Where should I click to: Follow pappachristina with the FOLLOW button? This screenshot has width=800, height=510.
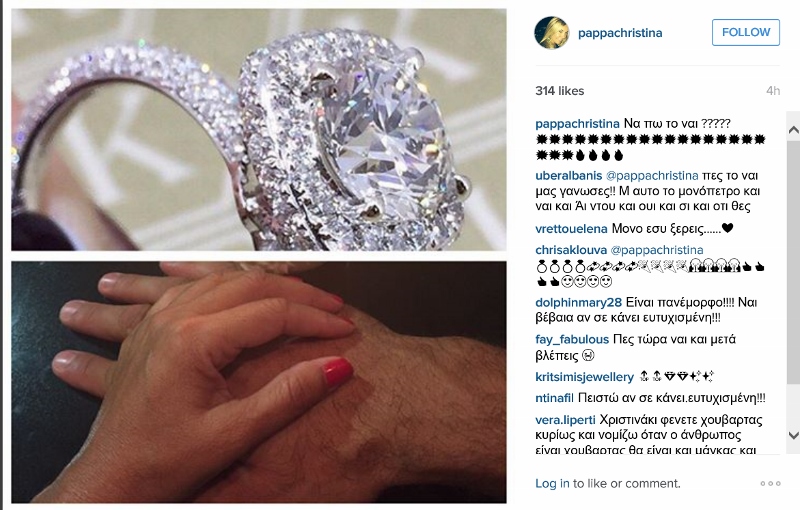point(745,32)
